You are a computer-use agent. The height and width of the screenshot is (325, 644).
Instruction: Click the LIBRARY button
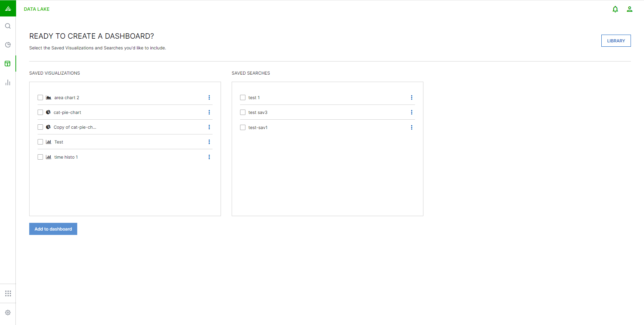[616, 41]
